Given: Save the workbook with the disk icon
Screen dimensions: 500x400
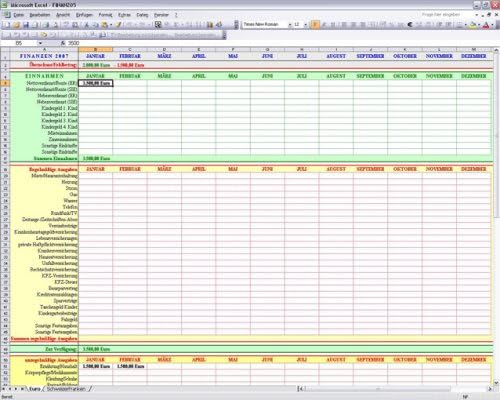Looking at the screenshot, I should pos(26,25).
